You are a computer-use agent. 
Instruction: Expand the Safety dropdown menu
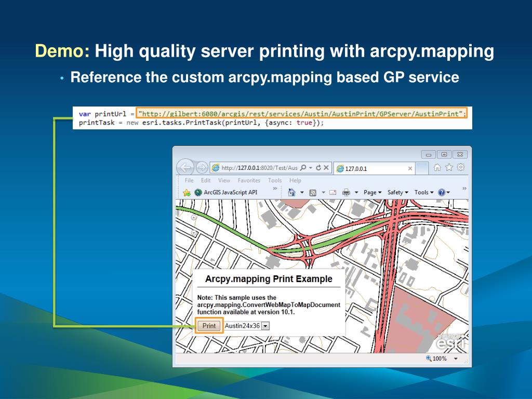tap(398, 192)
